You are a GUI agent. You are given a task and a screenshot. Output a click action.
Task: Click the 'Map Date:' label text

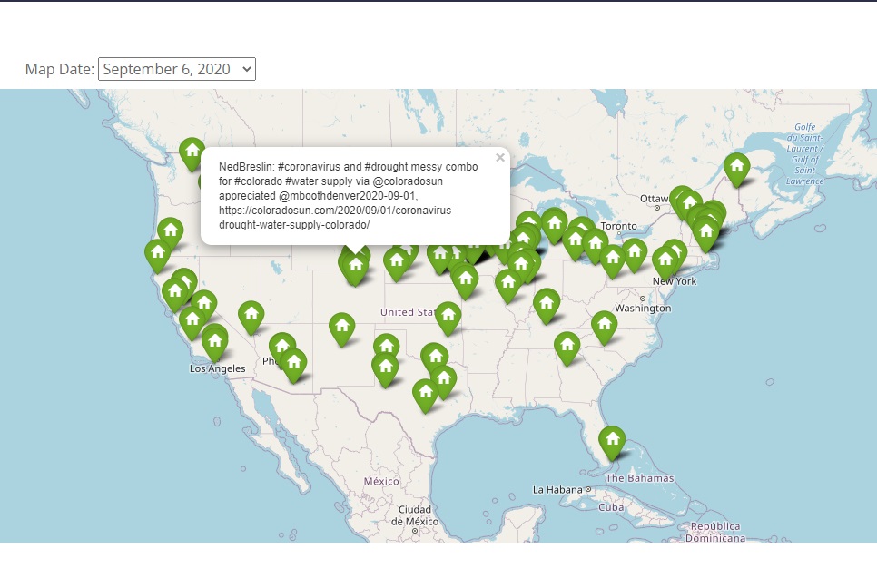pyautogui.click(x=60, y=69)
